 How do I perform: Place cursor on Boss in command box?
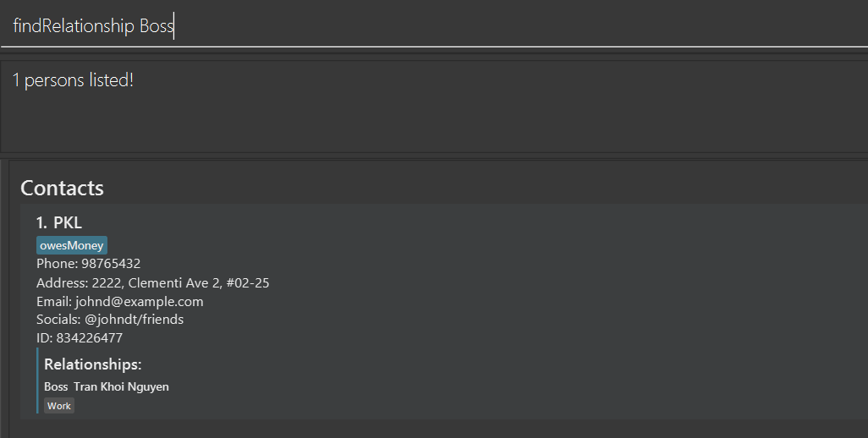(156, 26)
